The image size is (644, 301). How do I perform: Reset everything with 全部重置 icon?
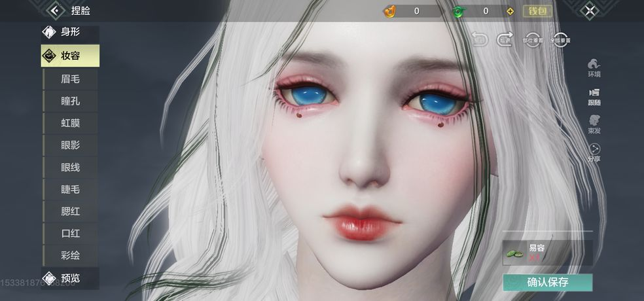[x=560, y=39]
